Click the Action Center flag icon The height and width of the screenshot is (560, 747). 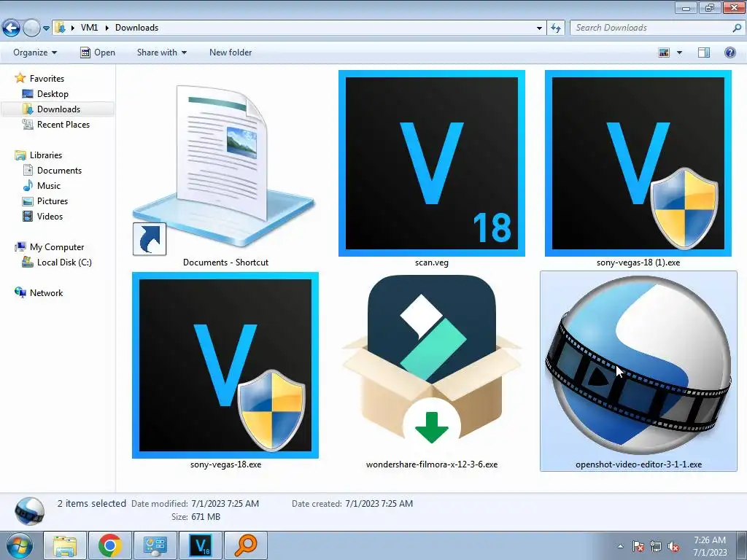pyautogui.click(x=638, y=546)
